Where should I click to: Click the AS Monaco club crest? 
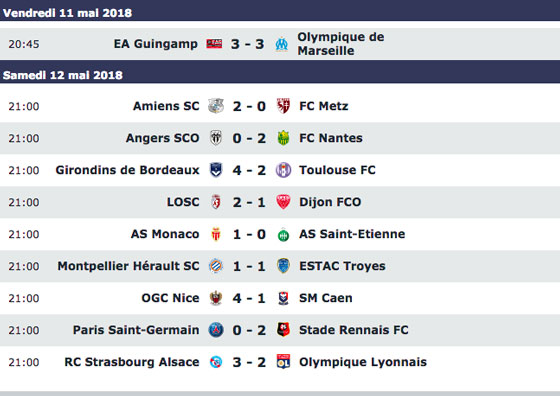(x=216, y=234)
